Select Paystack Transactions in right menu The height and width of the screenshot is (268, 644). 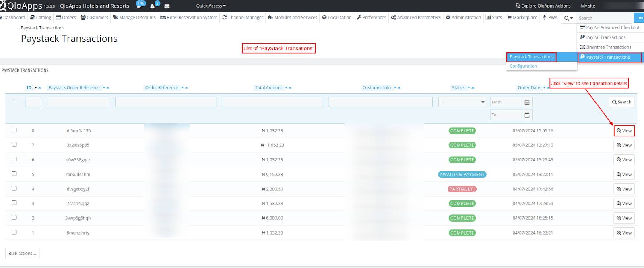coord(610,57)
